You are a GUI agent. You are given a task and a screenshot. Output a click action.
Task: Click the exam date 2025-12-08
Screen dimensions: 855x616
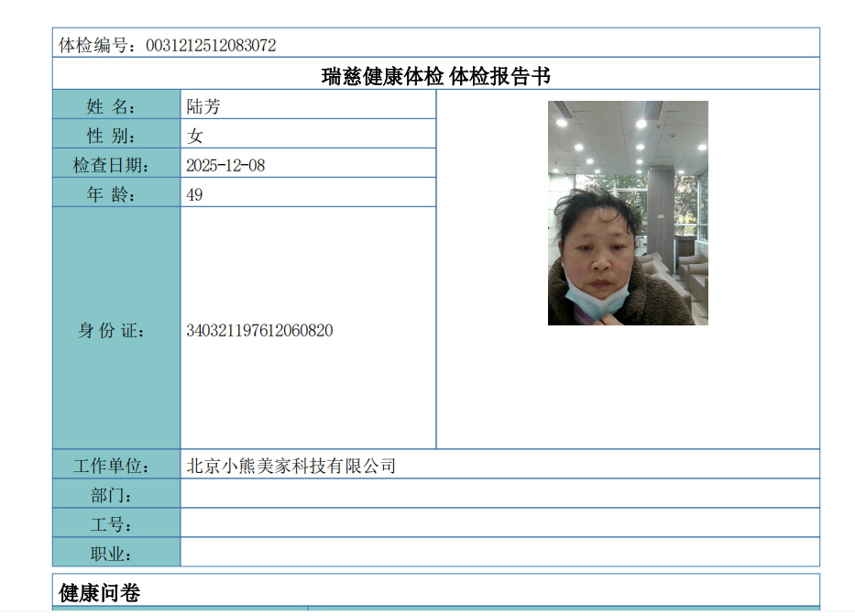pos(225,165)
